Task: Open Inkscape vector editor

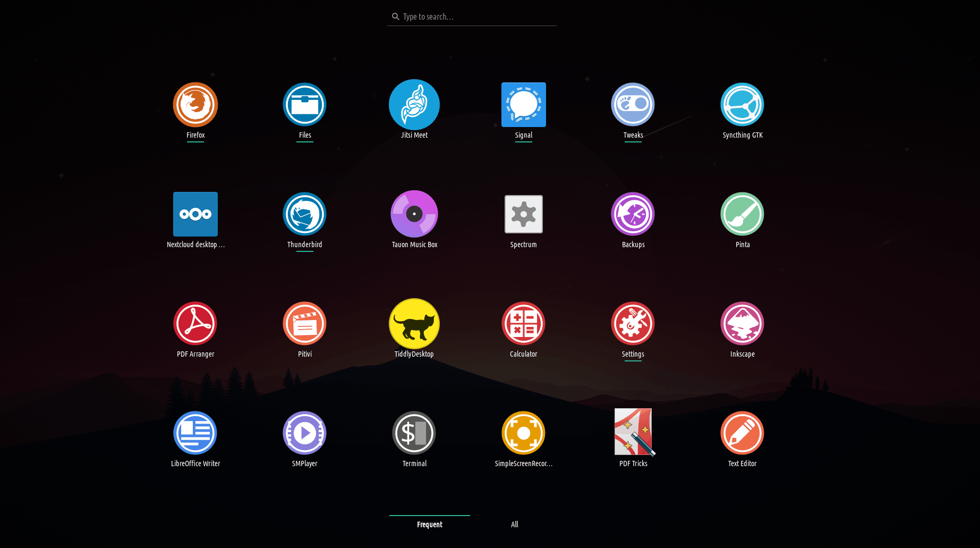Action: (x=742, y=324)
